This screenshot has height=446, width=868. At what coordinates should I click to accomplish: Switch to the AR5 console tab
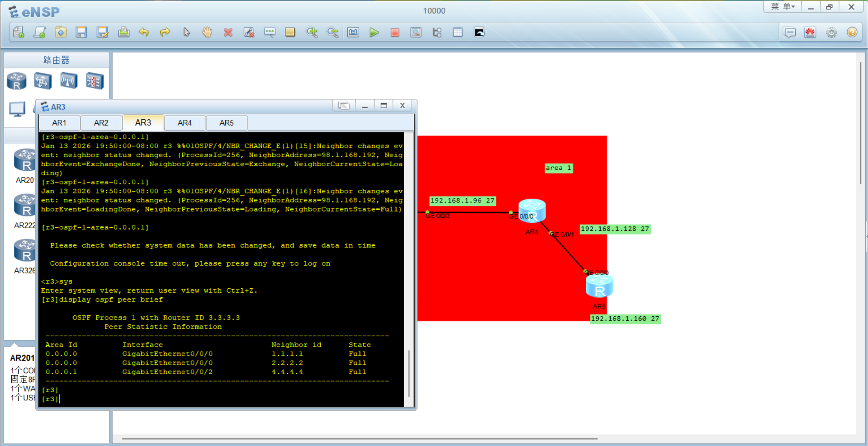[x=227, y=122]
